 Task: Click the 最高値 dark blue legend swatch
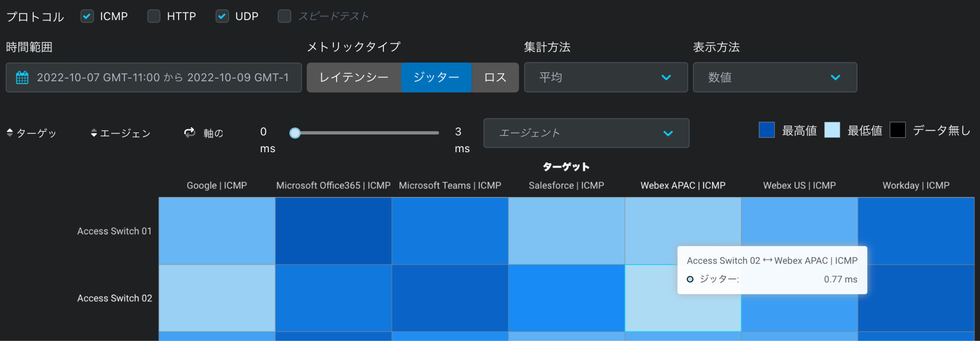(767, 130)
